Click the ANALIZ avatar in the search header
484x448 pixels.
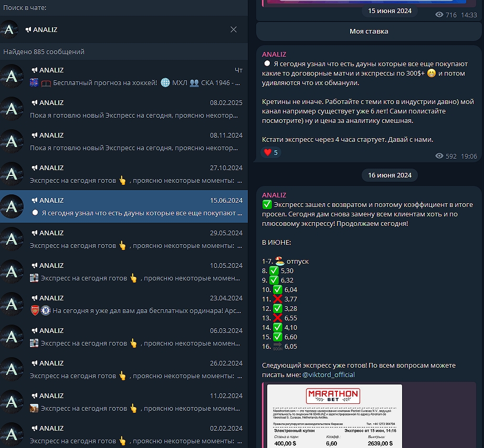pyautogui.click(x=9, y=29)
